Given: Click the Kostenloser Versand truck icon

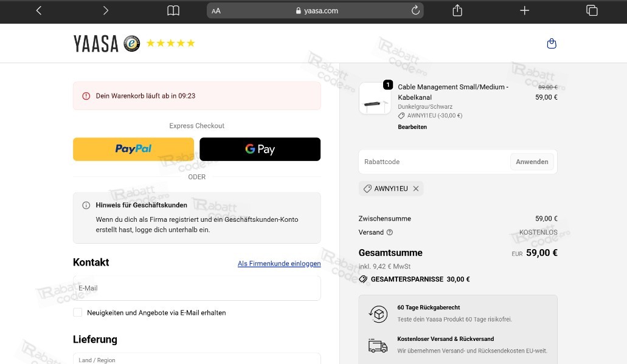Looking at the screenshot, I should [x=378, y=346].
